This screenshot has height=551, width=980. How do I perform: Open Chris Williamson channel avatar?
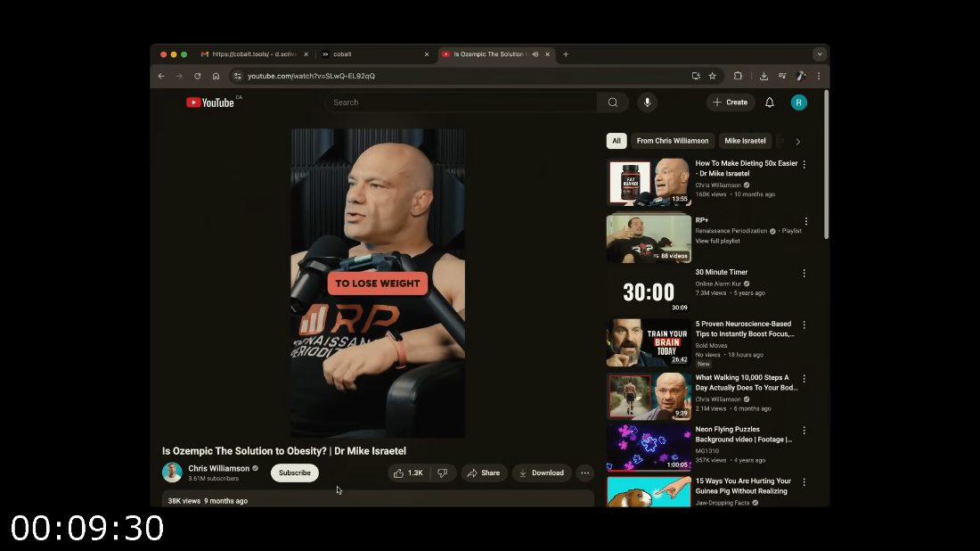tap(172, 473)
